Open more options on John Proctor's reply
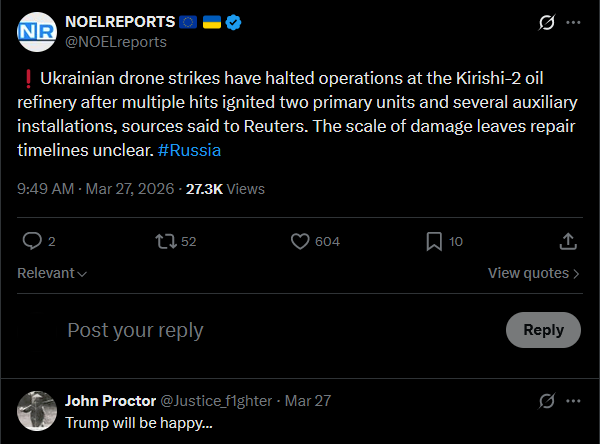Viewport: 600px width, 444px height. 573,401
